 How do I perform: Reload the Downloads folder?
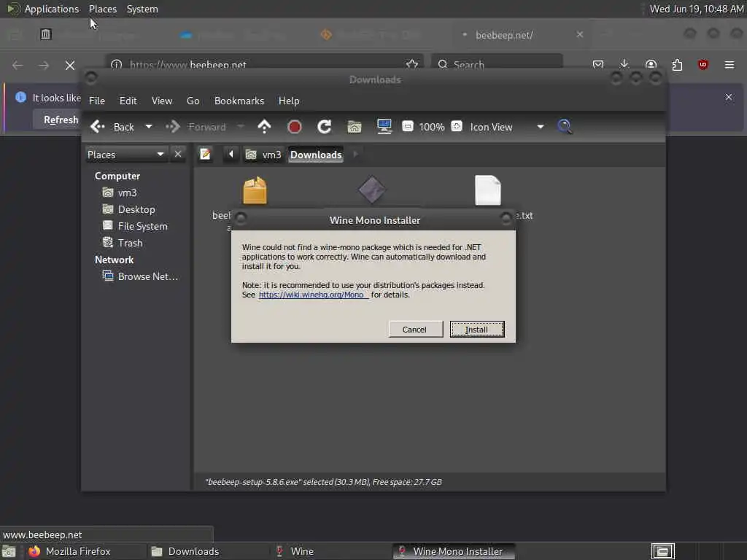pos(325,127)
